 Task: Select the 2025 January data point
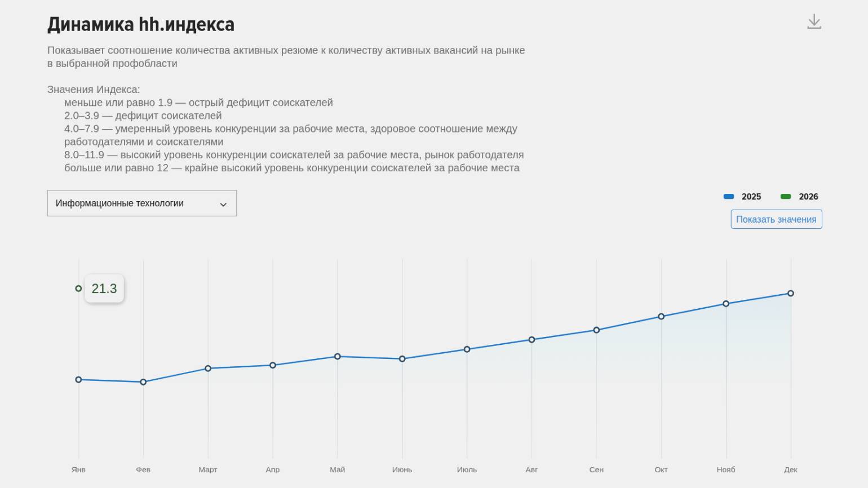pos(78,380)
